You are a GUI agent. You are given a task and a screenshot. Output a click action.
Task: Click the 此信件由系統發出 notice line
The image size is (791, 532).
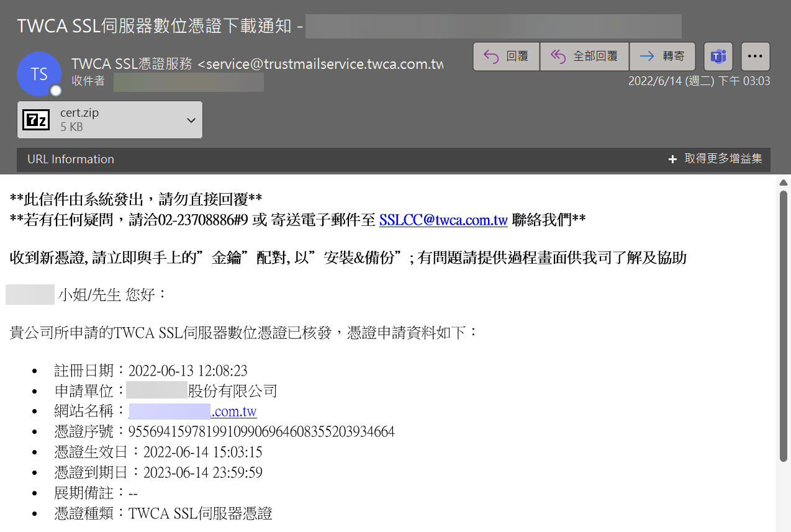coord(136,200)
